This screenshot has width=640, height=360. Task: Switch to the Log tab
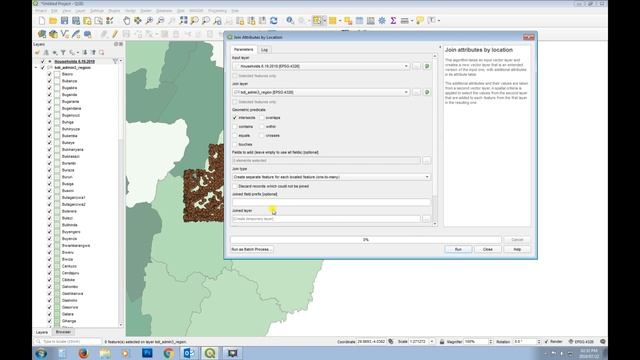point(264,50)
